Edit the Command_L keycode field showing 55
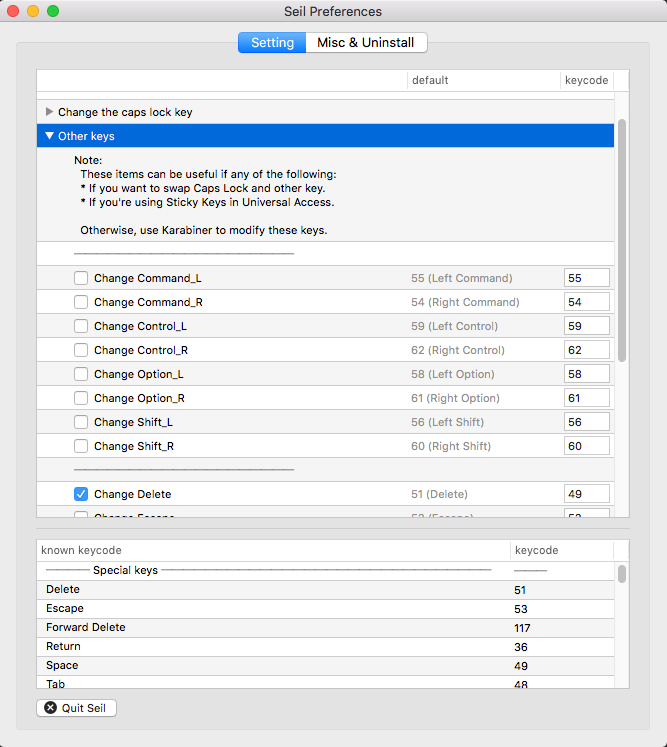 pos(586,278)
